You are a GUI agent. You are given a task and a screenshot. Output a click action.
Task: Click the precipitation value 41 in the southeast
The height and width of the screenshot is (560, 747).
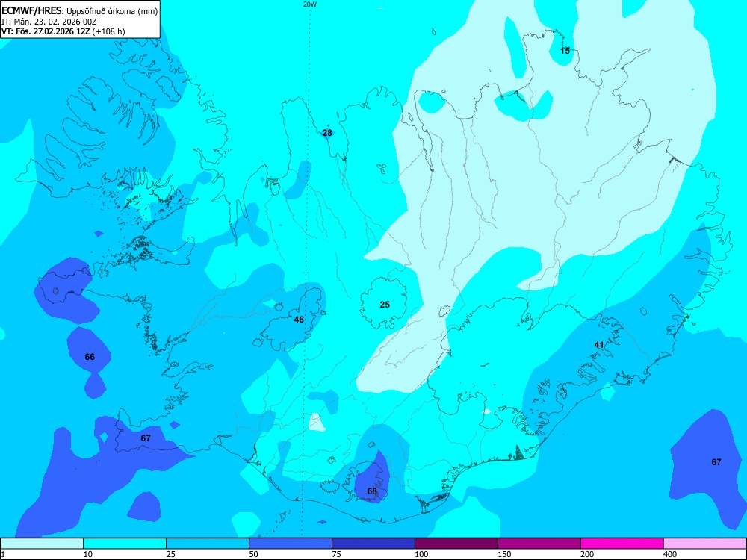click(x=599, y=345)
